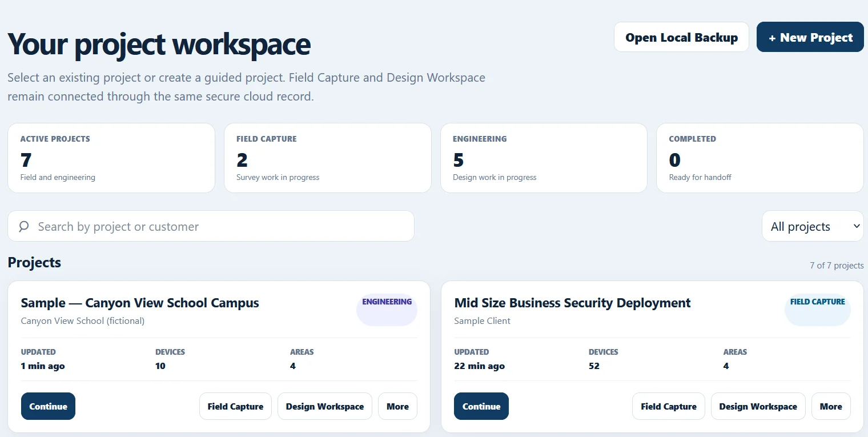Select the Completed summary card showing 0
868x437 pixels.
pos(760,158)
